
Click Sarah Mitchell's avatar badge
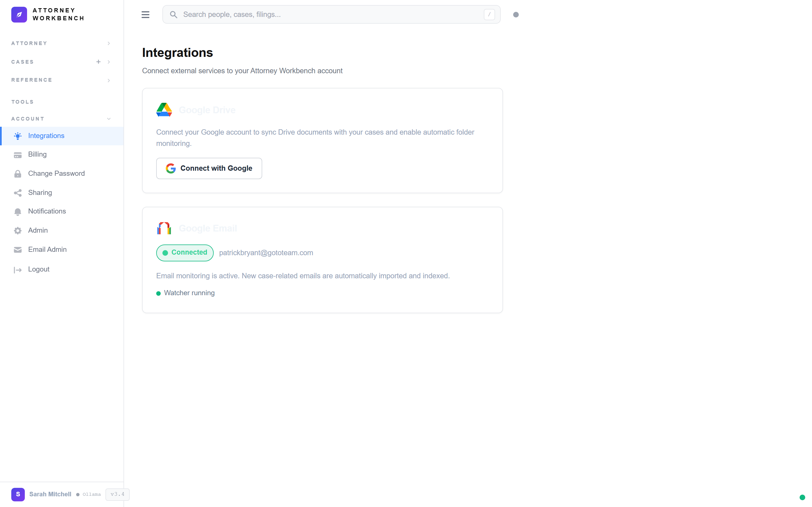click(x=18, y=494)
